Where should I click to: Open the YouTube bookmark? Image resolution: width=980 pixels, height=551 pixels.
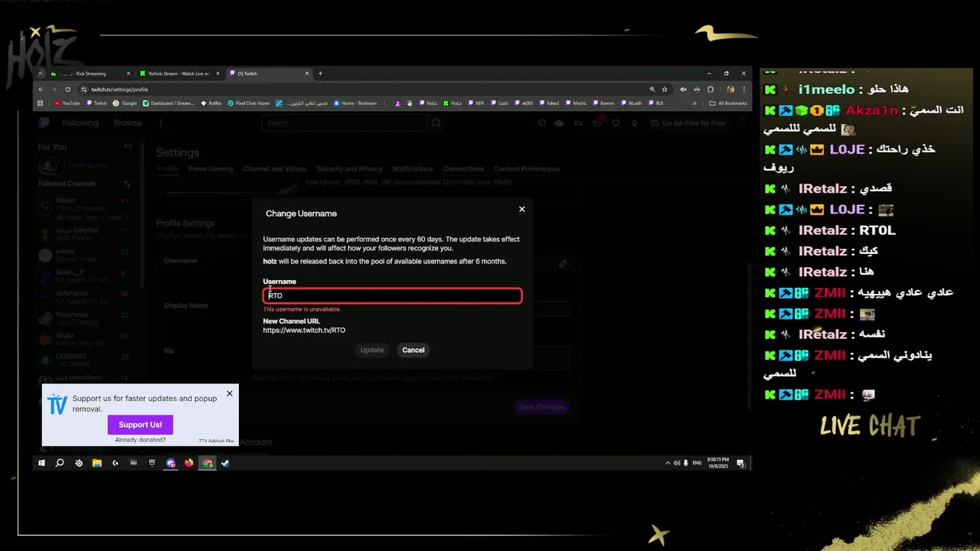[67, 103]
